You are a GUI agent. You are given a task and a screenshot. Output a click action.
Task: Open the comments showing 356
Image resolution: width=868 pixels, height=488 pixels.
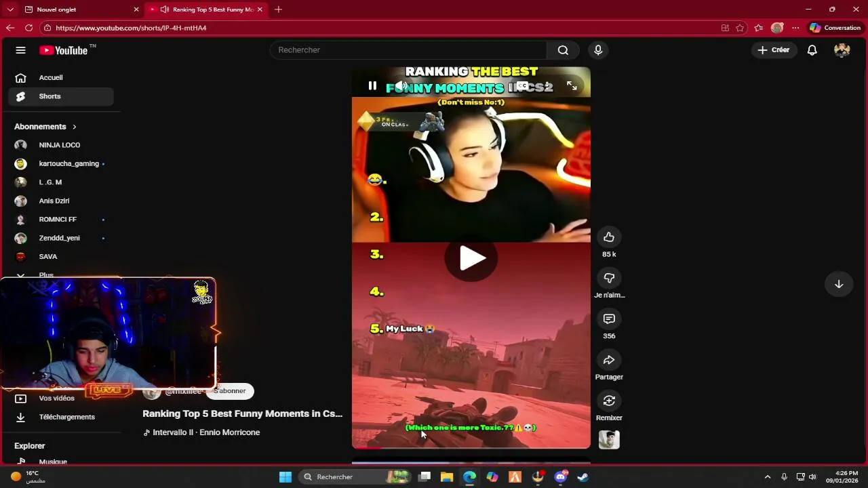(609, 319)
